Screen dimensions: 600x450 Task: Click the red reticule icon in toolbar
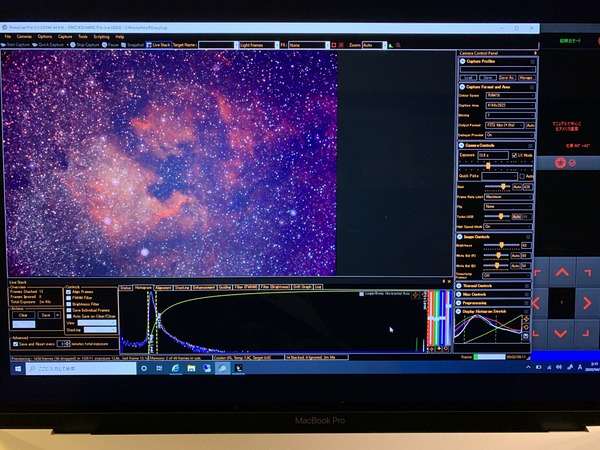(x=341, y=45)
